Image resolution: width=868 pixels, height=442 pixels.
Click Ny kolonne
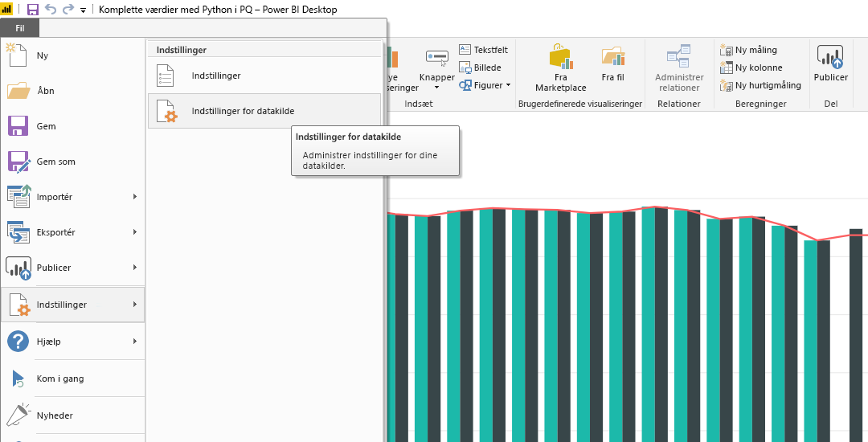point(751,68)
